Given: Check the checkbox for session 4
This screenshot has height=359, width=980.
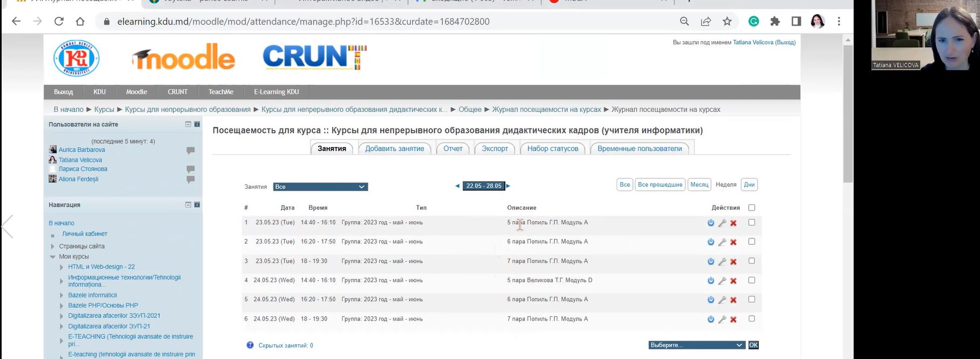Looking at the screenshot, I should pyautogui.click(x=752, y=280).
